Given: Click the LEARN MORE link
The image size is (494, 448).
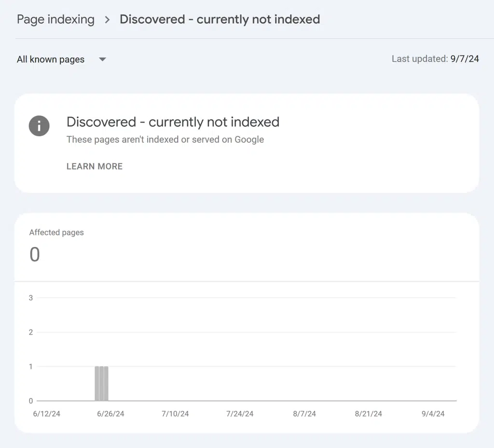Looking at the screenshot, I should coord(95,166).
